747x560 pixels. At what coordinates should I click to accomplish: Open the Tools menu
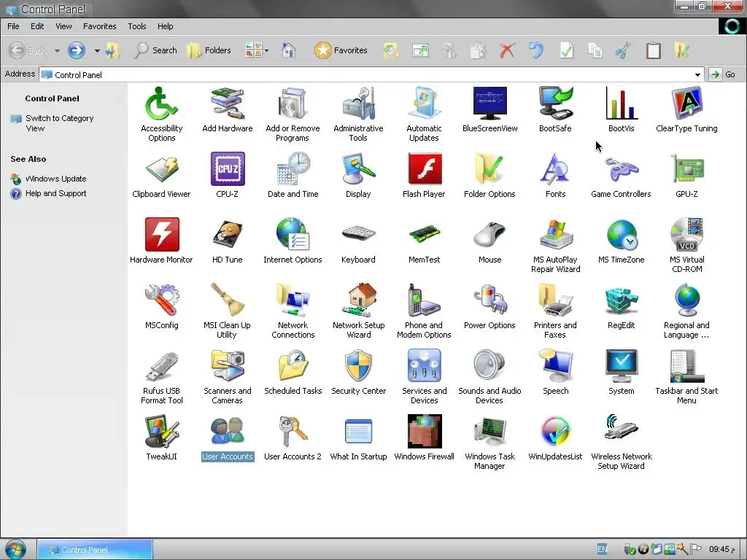[136, 26]
